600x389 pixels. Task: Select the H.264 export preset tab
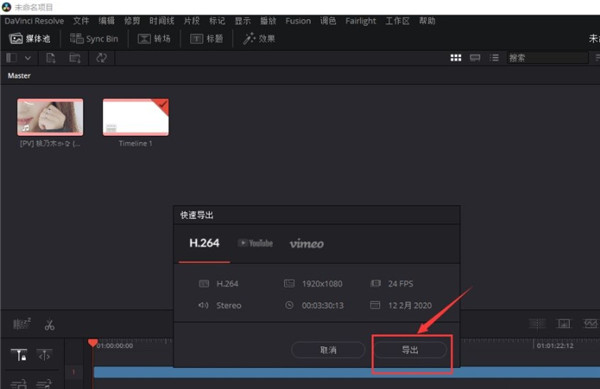click(204, 243)
